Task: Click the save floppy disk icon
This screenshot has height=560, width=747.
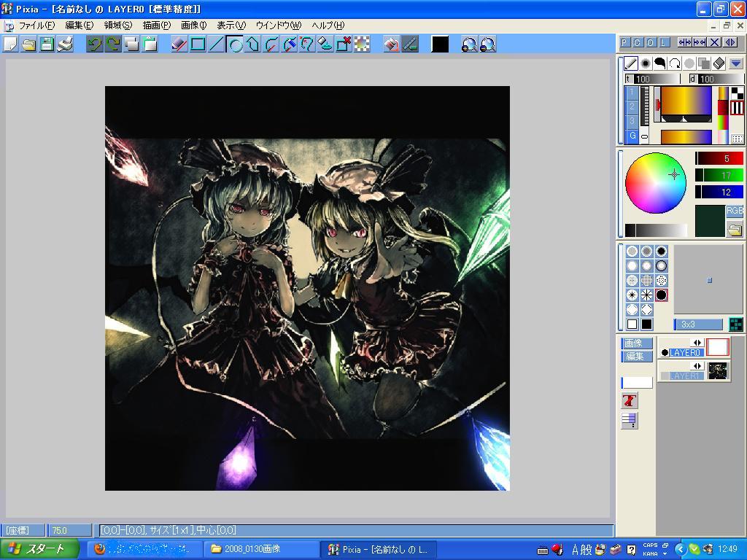Action: pyautogui.click(x=47, y=44)
